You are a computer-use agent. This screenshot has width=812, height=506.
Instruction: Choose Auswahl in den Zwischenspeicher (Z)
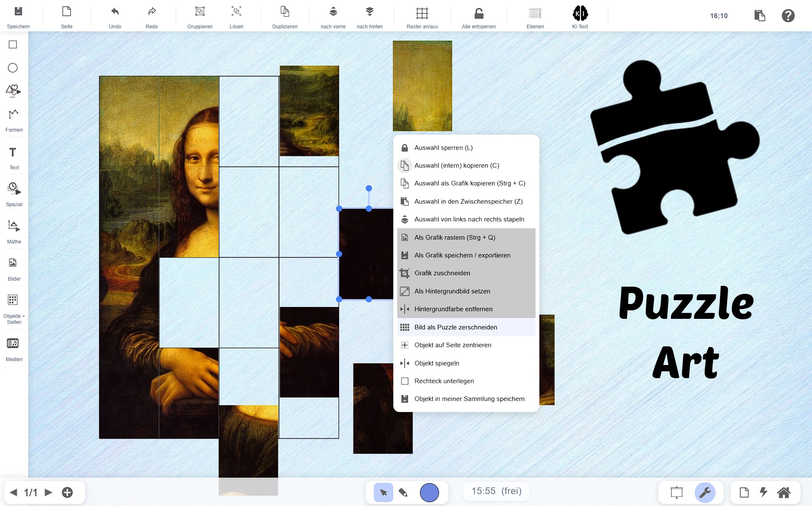click(x=466, y=202)
